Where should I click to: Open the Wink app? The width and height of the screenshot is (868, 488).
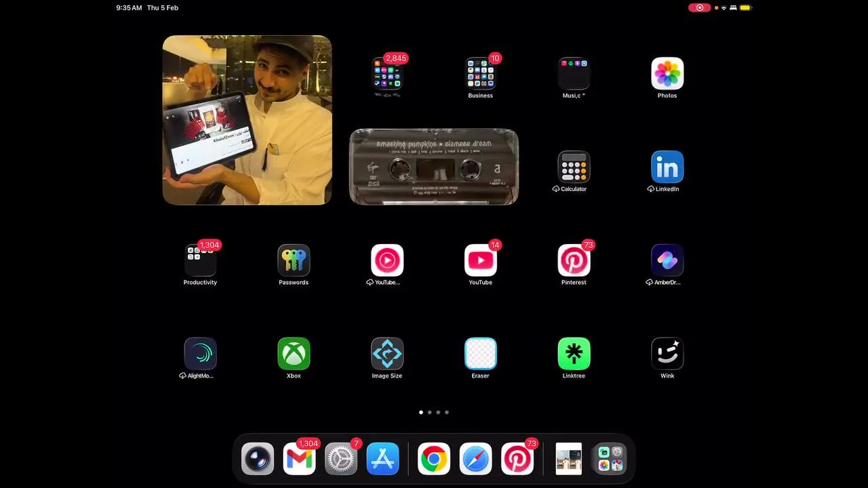pyautogui.click(x=667, y=354)
